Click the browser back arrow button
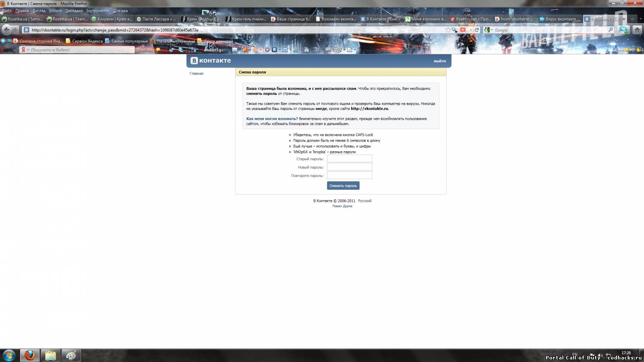 6,30
